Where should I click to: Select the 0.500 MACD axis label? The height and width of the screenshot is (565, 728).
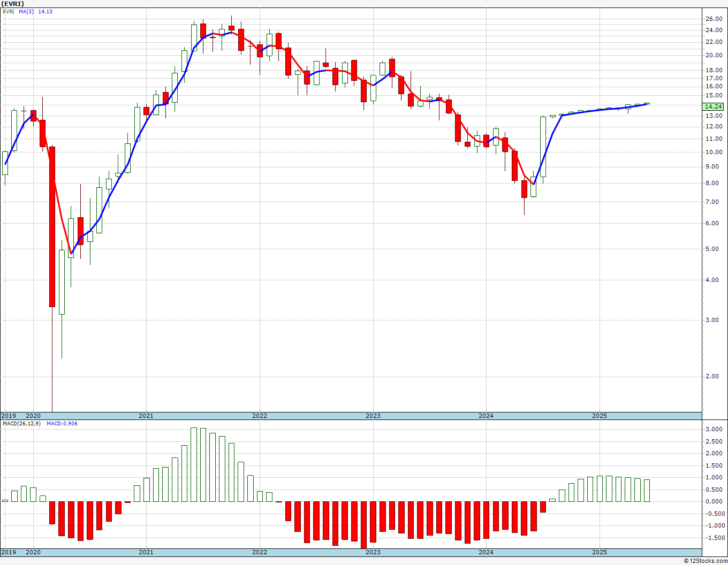coord(714,490)
